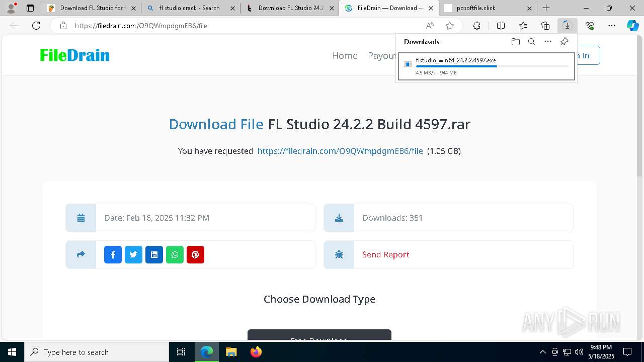Show hidden system tray icons
The width and height of the screenshot is (644, 362).
coord(542,352)
